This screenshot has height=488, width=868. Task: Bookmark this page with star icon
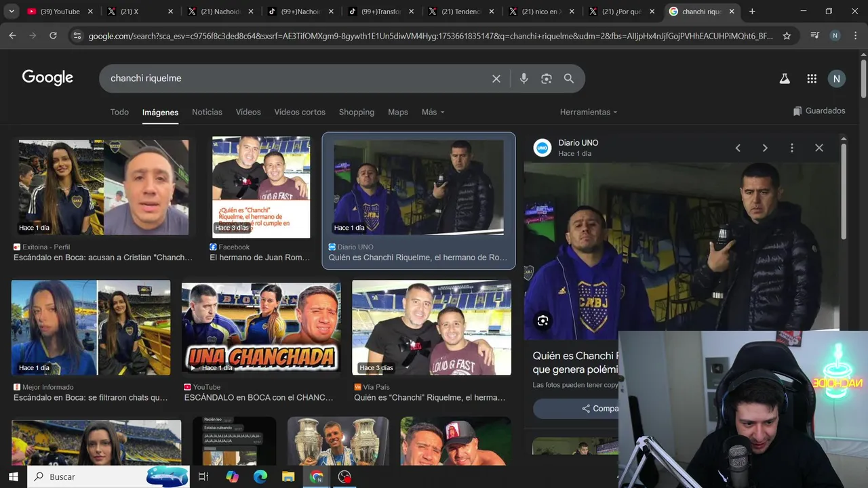(x=787, y=36)
